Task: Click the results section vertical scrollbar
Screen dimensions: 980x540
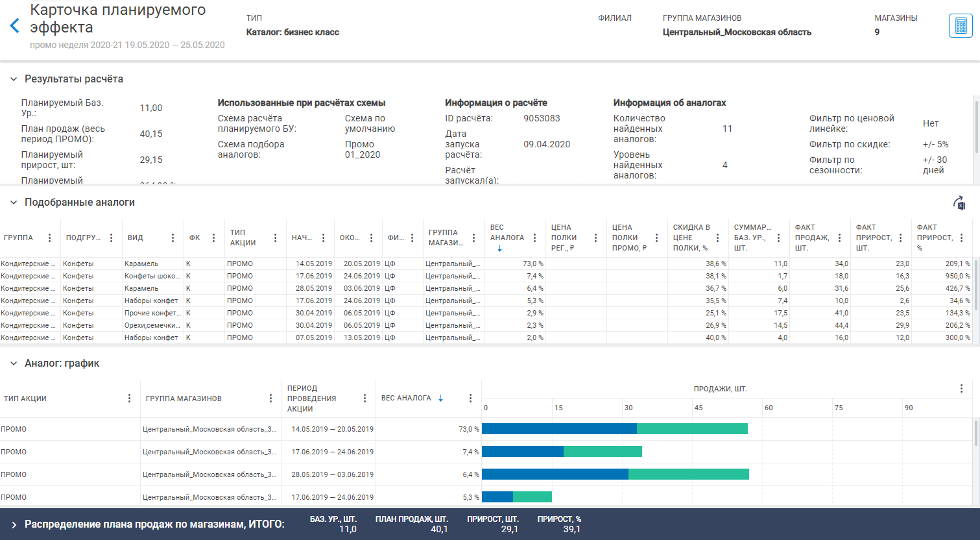Action: 976,127
